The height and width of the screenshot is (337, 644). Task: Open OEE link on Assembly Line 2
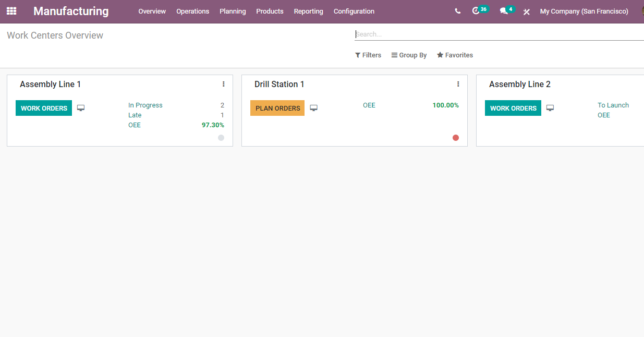tap(604, 115)
